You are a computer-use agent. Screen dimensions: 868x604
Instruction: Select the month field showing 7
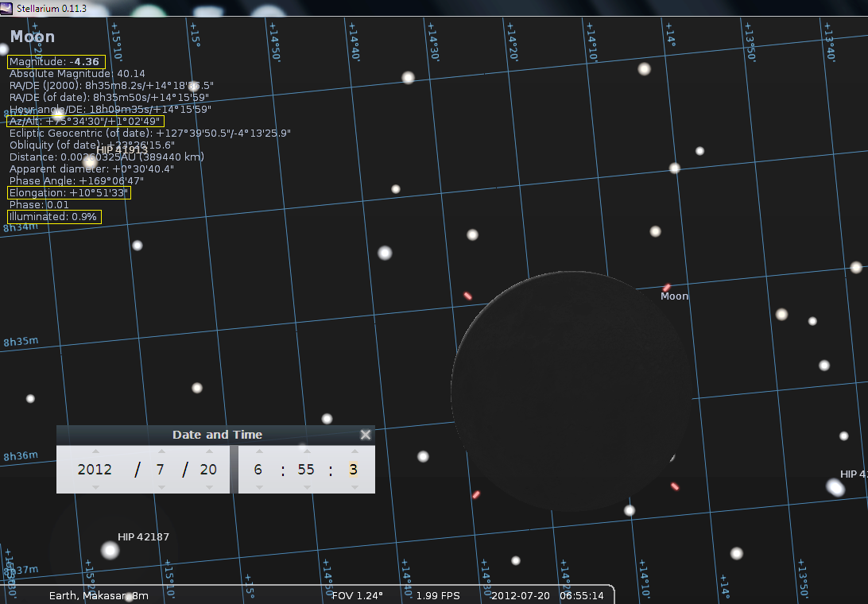(160, 470)
